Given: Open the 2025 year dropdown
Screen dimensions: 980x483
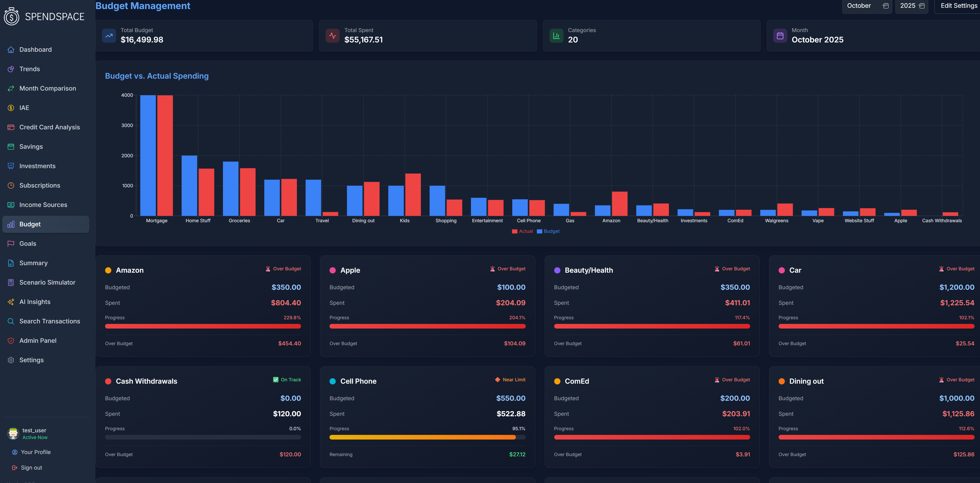Looking at the screenshot, I should (x=908, y=6).
